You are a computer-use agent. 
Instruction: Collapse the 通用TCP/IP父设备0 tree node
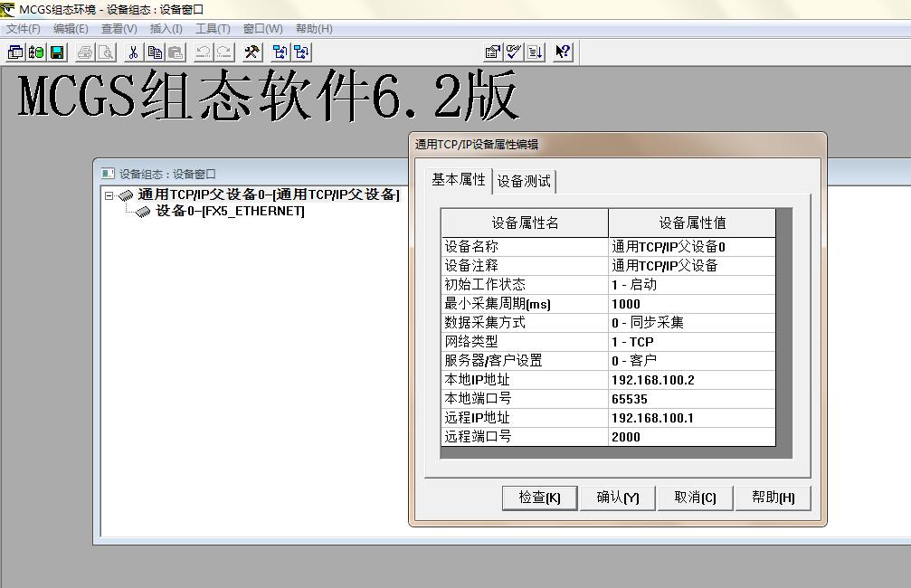(x=109, y=195)
